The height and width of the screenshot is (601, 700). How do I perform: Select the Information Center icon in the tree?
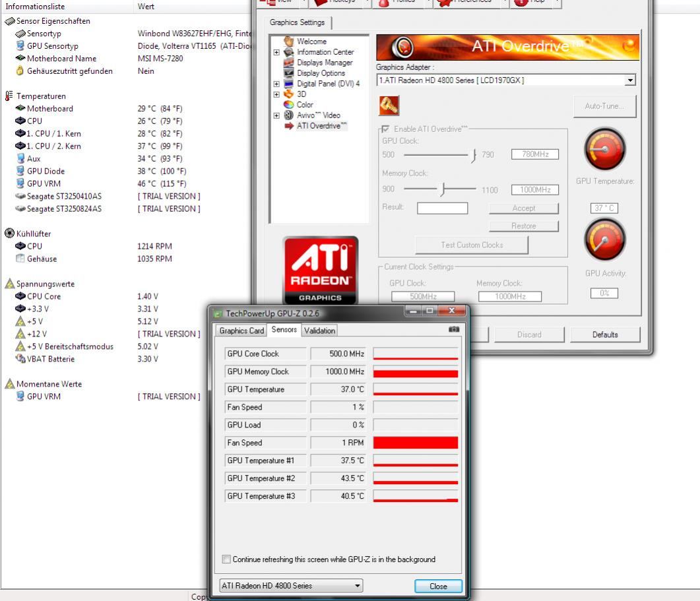289,52
